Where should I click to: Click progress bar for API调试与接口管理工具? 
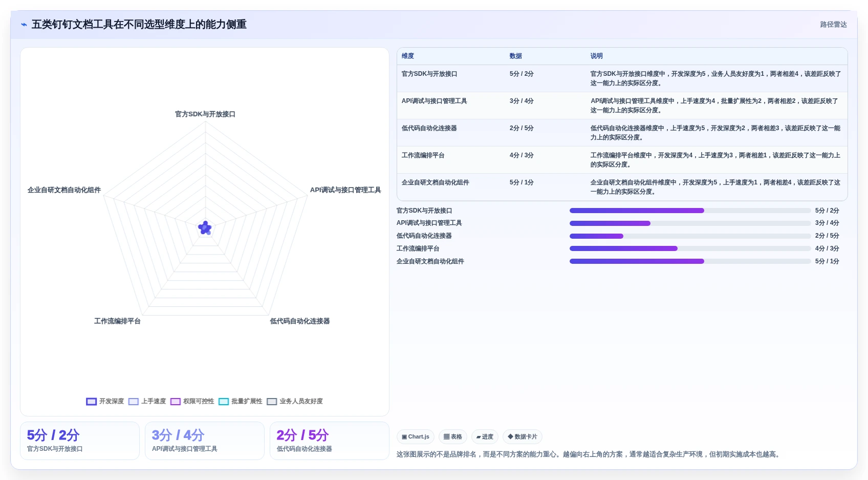coord(690,223)
